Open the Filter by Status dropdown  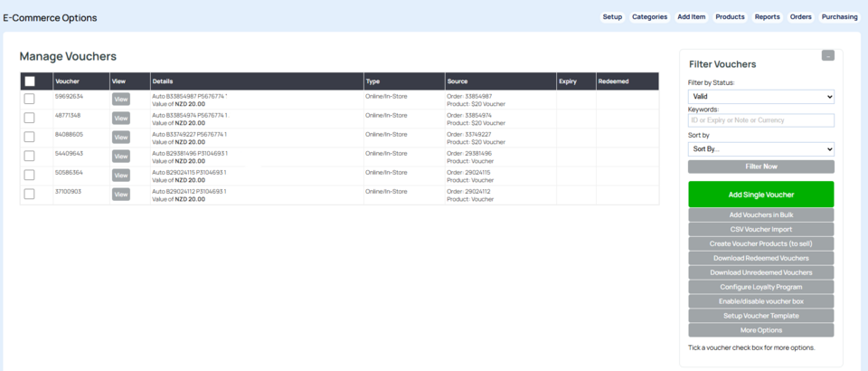[761, 97]
